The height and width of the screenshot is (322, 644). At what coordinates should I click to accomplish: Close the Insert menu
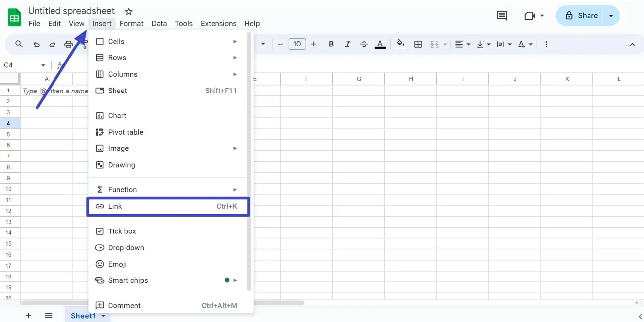[102, 23]
